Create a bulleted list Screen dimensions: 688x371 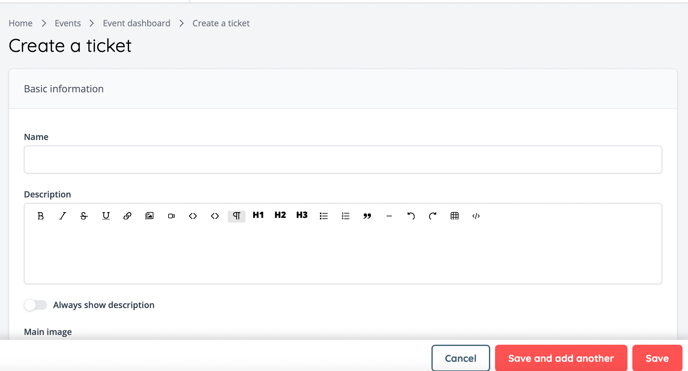(323, 216)
